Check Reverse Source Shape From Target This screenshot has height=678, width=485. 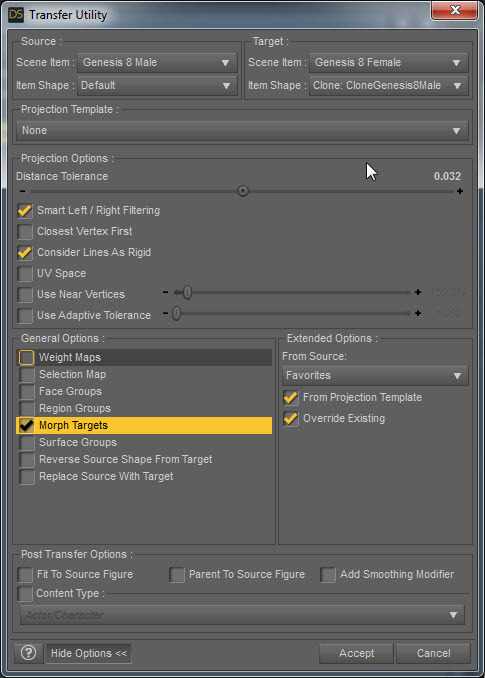tap(26, 459)
